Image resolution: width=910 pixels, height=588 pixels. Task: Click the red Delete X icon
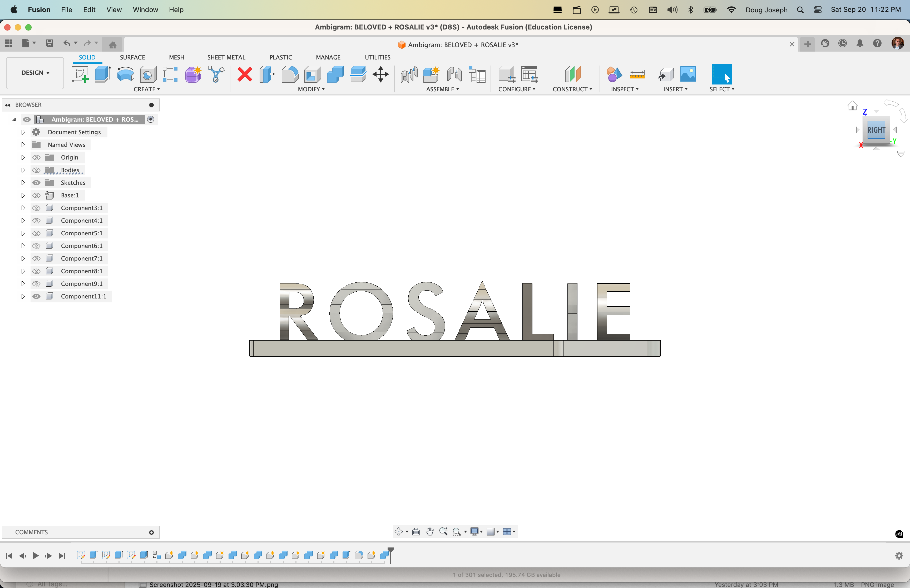pos(245,74)
